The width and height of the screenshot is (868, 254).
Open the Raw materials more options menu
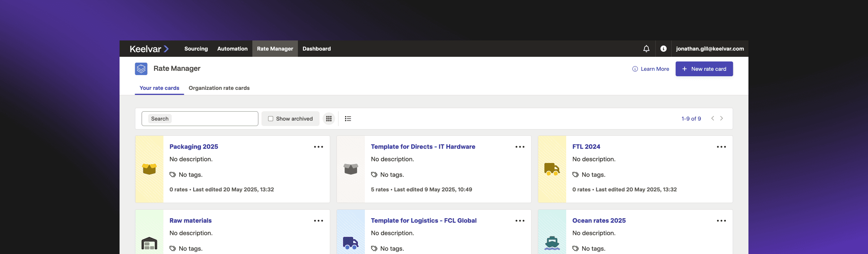click(319, 221)
